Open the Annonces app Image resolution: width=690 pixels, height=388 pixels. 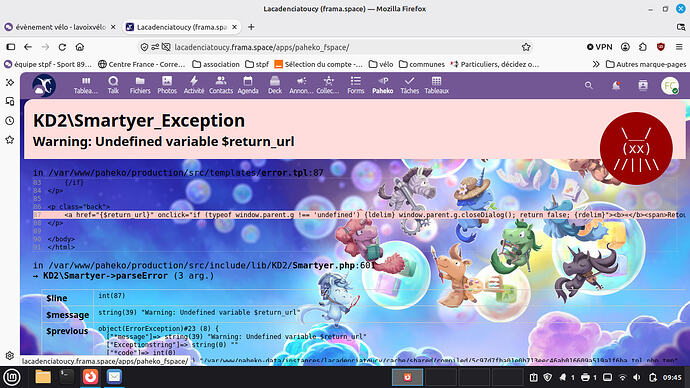pyautogui.click(x=301, y=85)
